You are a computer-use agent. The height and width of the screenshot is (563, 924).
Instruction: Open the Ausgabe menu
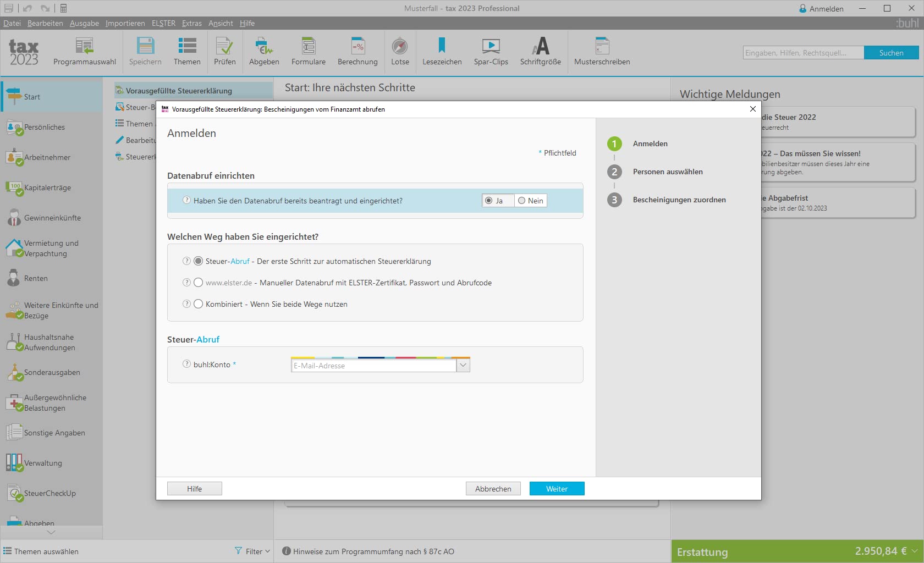(84, 23)
